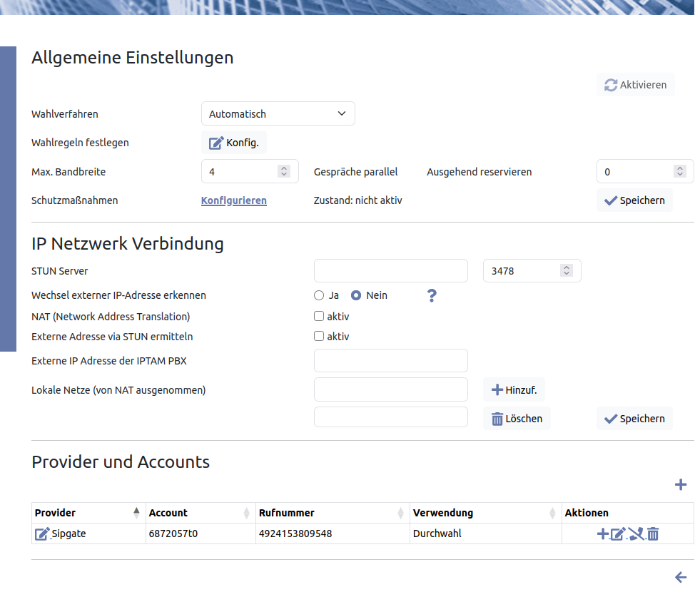Open the Sipgate provider edit icon

pyautogui.click(x=42, y=534)
